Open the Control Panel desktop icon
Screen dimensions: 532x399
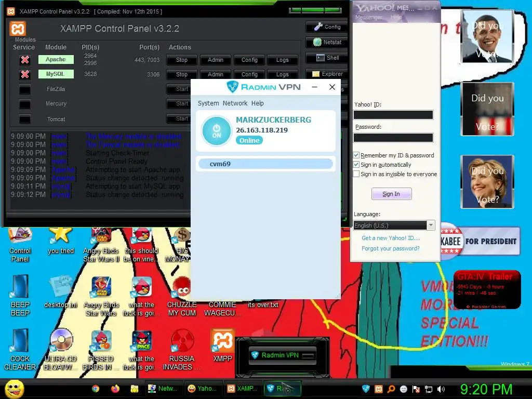pos(20,245)
